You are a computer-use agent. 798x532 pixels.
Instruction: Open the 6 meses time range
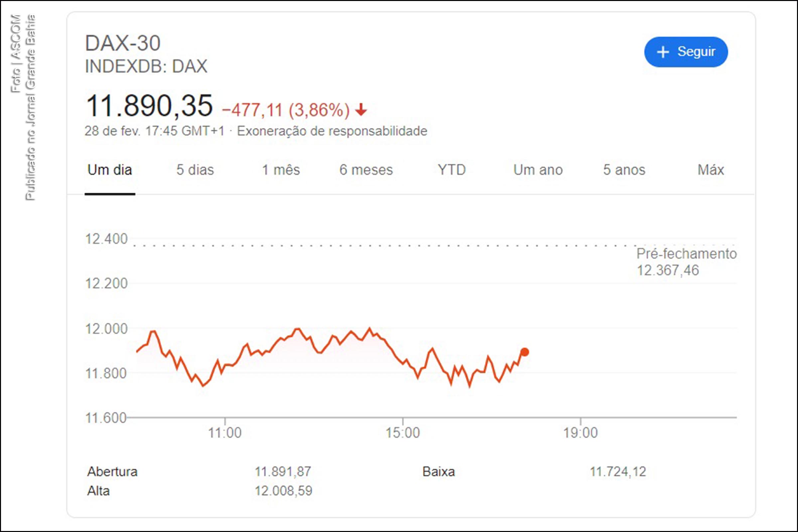[x=366, y=170]
